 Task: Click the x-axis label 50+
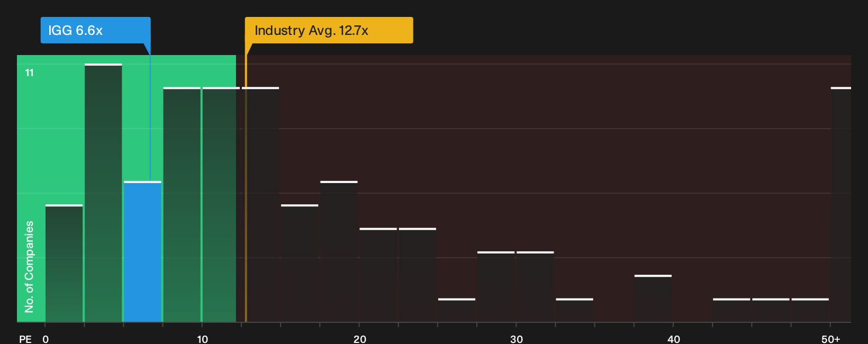pos(830,339)
